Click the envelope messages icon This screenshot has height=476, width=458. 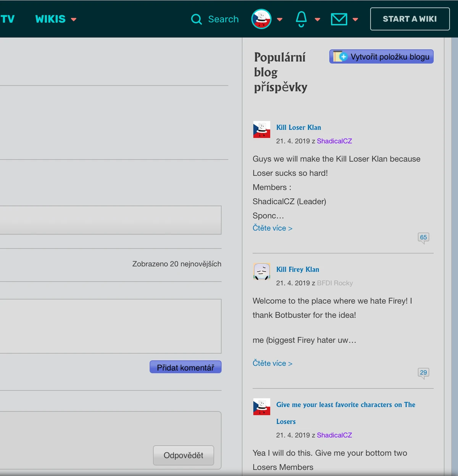pyautogui.click(x=339, y=19)
